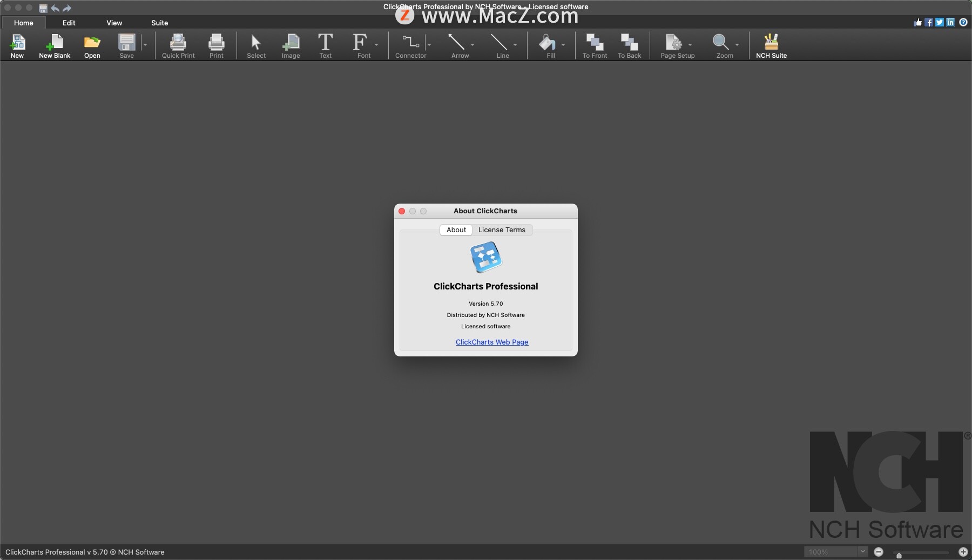The height and width of the screenshot is (560, 972).
Task: Activate the Select cursor tool
Action: [x=256, y=45]
